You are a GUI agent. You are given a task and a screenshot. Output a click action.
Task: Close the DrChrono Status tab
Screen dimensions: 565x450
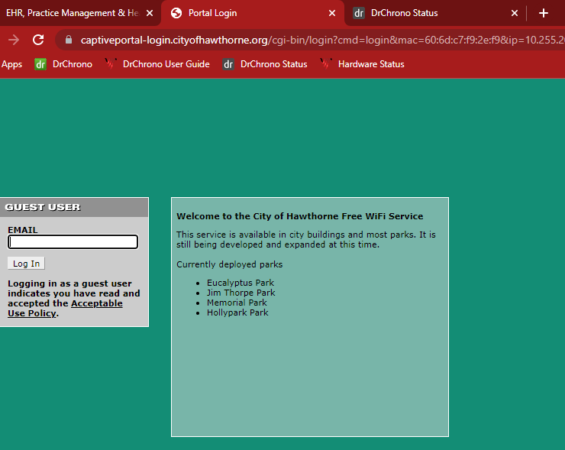515,13
